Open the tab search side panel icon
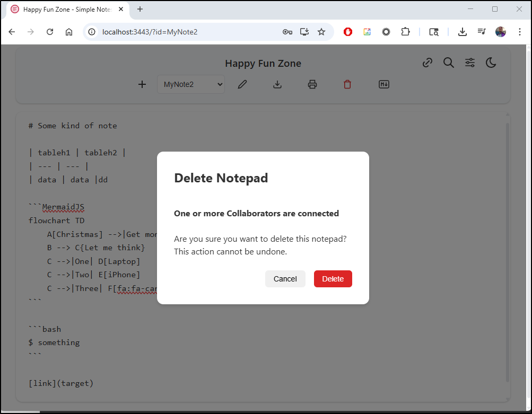 [x=433, y=32]
